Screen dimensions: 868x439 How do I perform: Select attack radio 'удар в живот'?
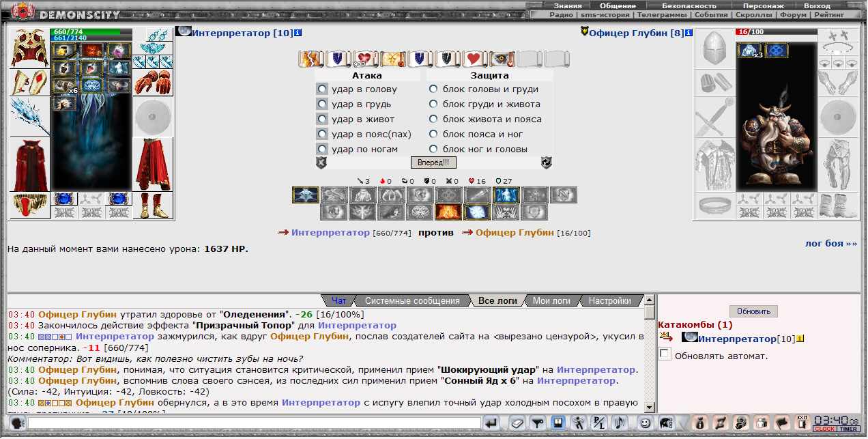coord(322,119)
